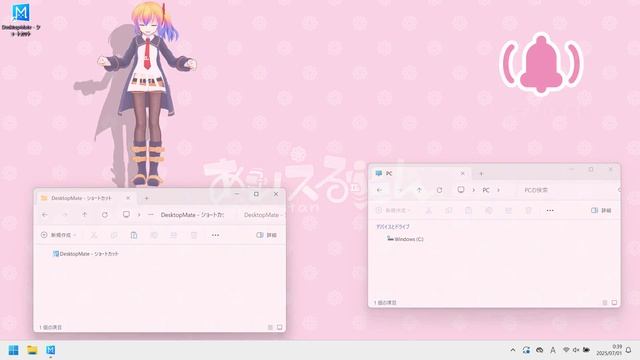Open the DesktopMate shortcut desktop icon
This screenshot has height=360, width=640.
click(20, 20)
